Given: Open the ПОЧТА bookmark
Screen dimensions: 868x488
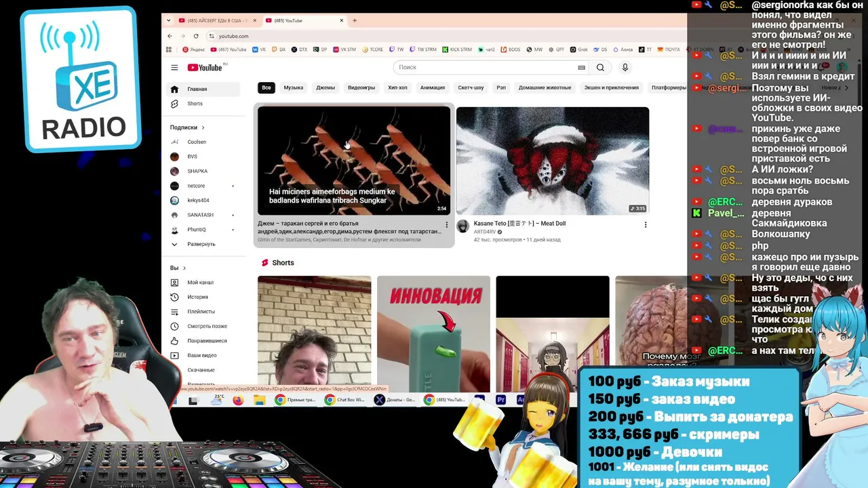Looking at the screenshot, I should click(x=668, y=49).
